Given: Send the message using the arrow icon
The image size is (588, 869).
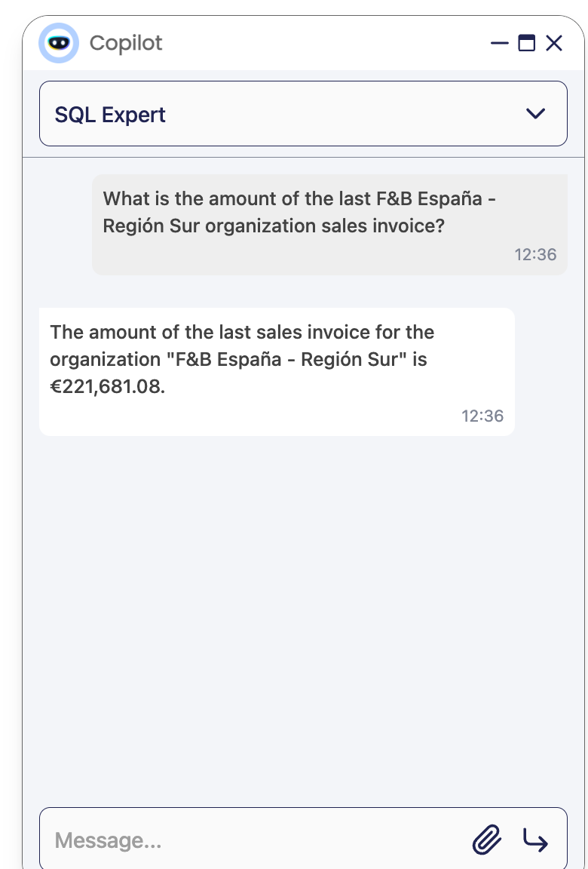Looking at the screenshot, I should [535, 840].
